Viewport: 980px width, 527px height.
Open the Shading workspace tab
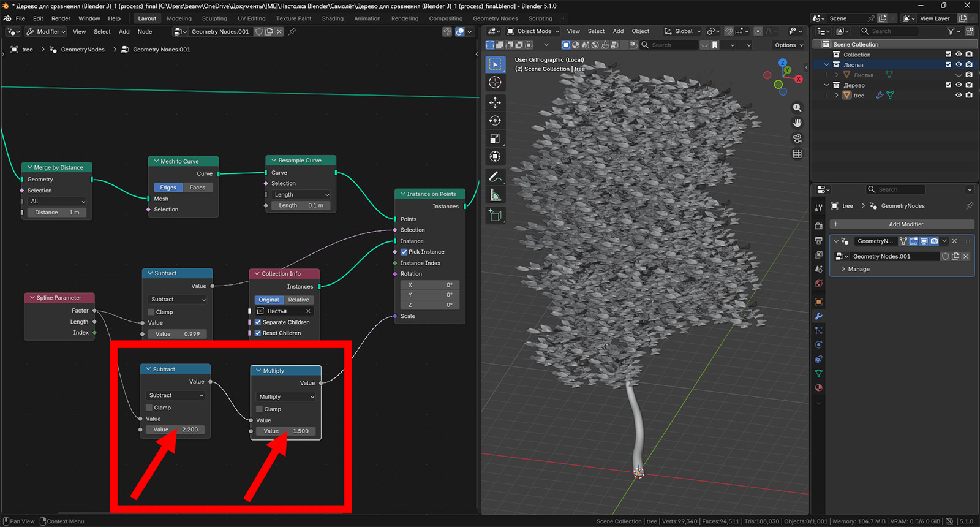click(x=333, y=18)
